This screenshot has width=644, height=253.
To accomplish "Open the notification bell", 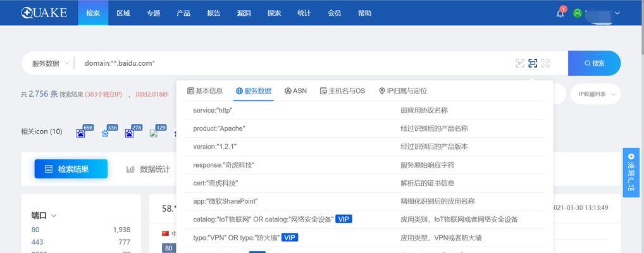I will tap(560, 13).
